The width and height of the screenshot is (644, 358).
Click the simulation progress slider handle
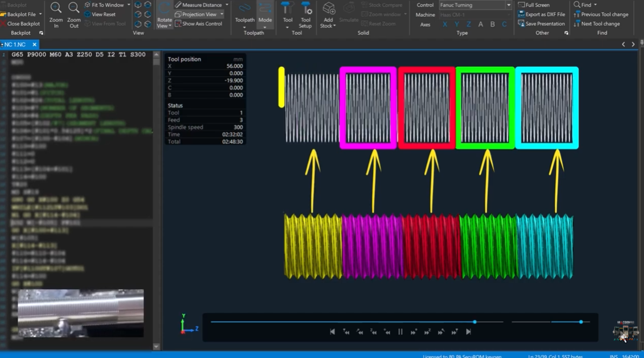475,322
